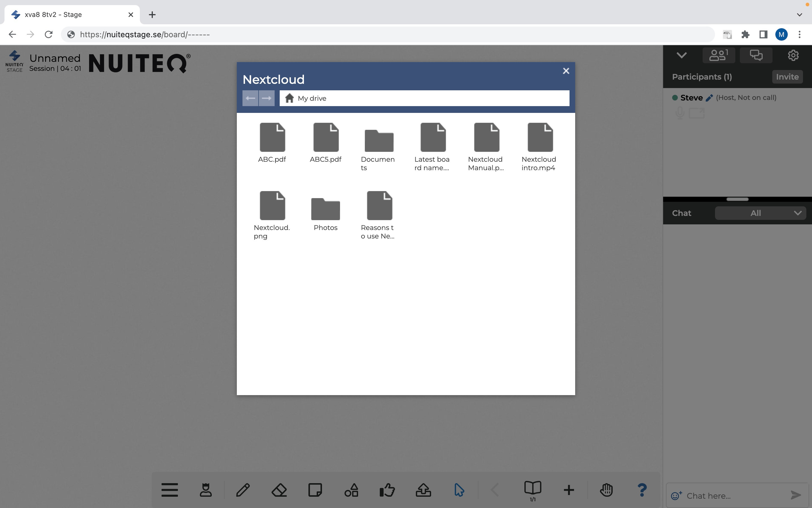Open the main hamburger menu

(170, 490)
